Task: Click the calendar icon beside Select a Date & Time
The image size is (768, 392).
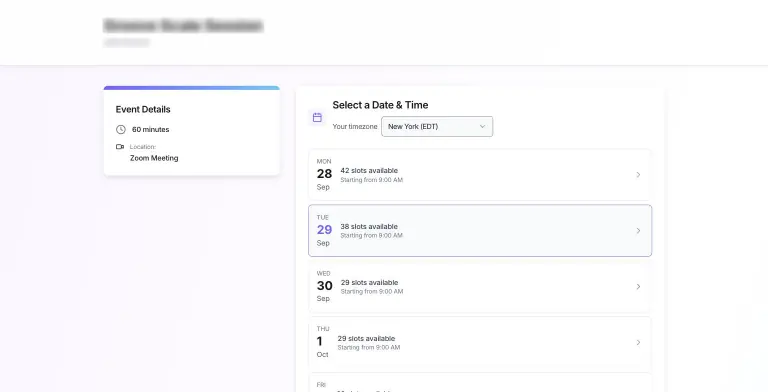Action: pos(317,117)
